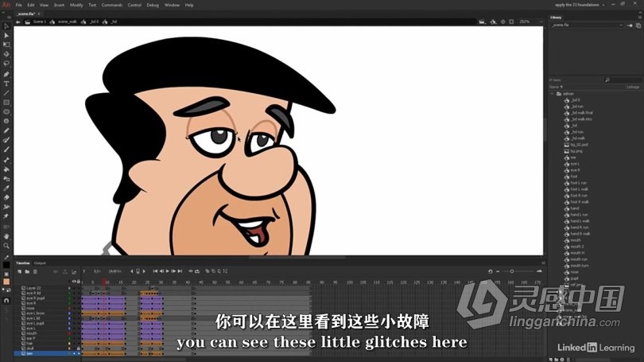Toggle the lock on skull layer
The width and height of the screenshot is (644, 362).
[79, 348]
